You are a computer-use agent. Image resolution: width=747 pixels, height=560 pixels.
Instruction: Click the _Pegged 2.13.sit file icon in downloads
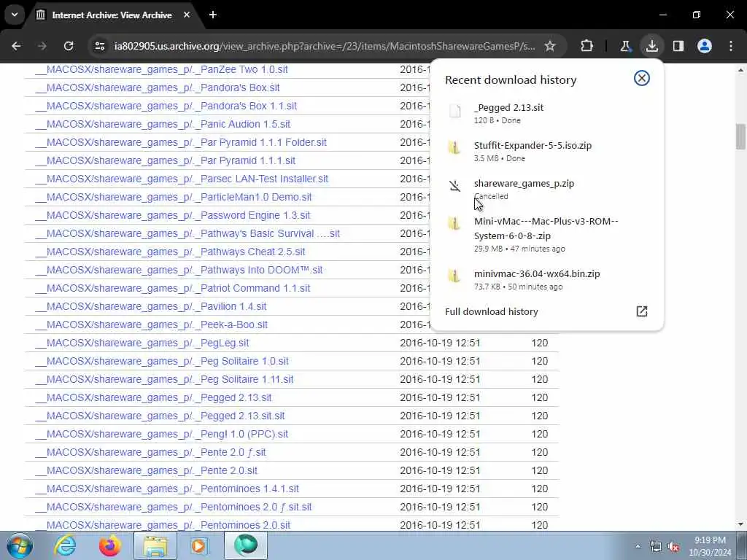pos(455,112)
